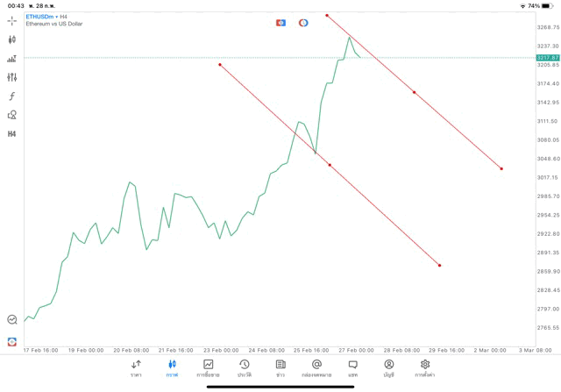Open the การตั้งค่า (Settings) tab
The width and height of the screenshot is (561, 392).
(x=425, y=368)
